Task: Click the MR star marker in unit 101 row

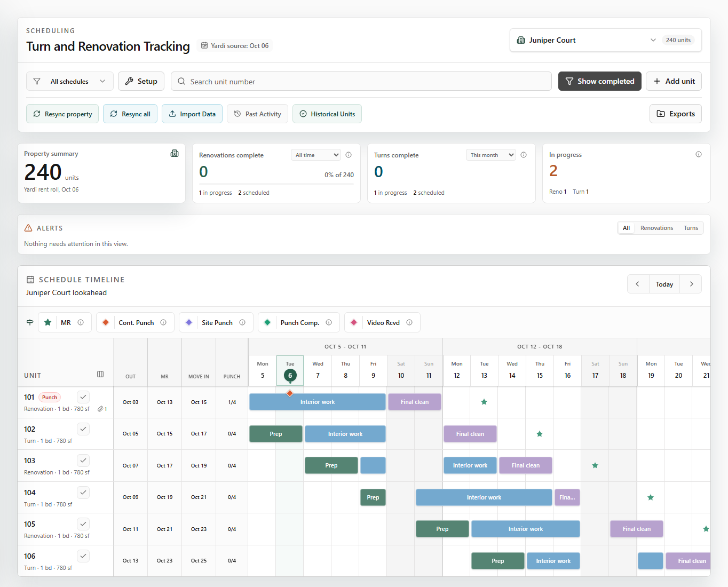Action: click(484, 402)
